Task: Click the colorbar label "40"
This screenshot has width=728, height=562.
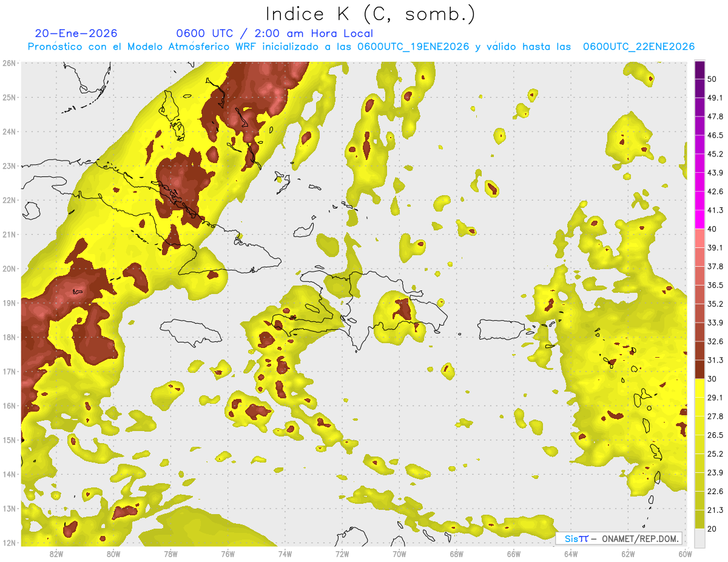Action: click(x=712, y=229)
